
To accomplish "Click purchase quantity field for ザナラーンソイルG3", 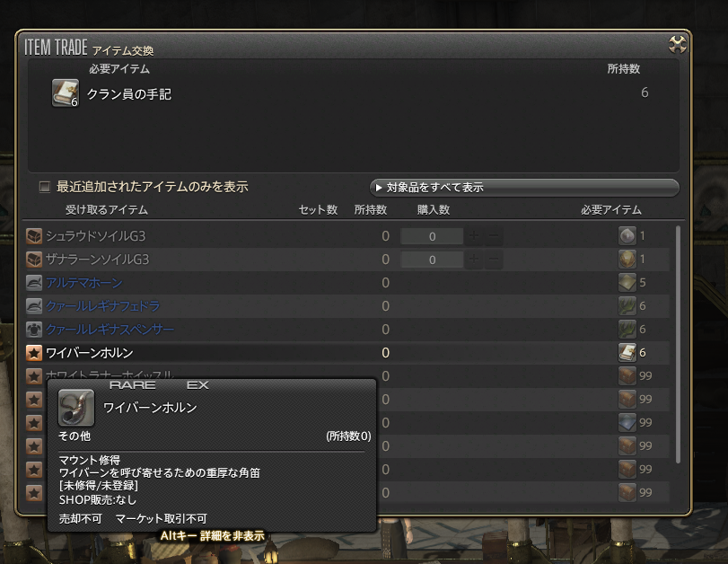I will [432, 260].
